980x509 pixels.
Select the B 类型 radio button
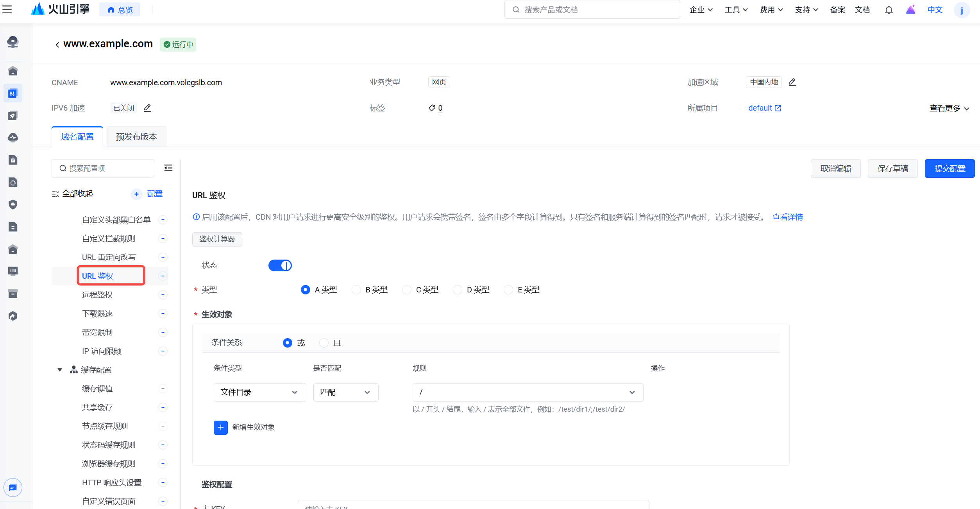click(x=356, y=290)
